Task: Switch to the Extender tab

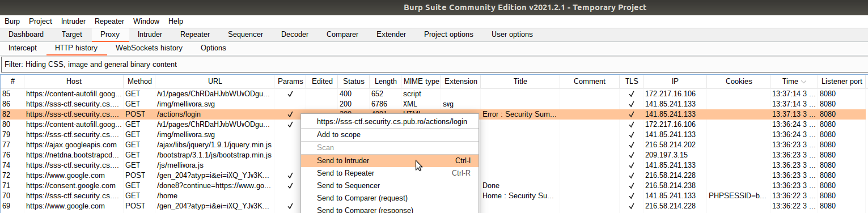Action: (x=391, y=35)
